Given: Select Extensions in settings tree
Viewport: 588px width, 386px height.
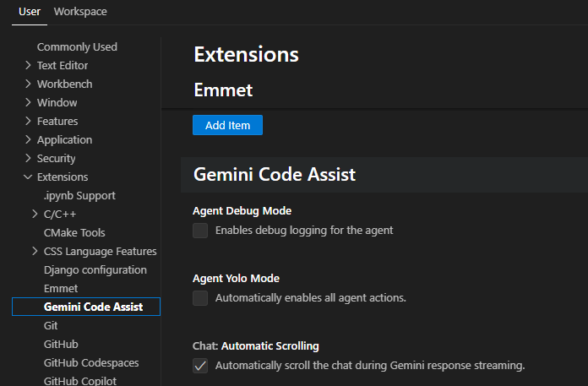Looking at the screenshot, I should [63, 177].
